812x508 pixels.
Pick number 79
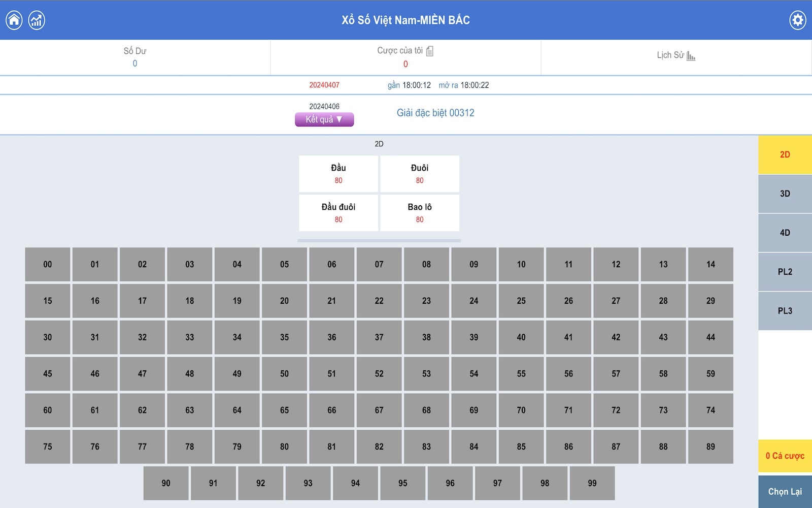237,447
